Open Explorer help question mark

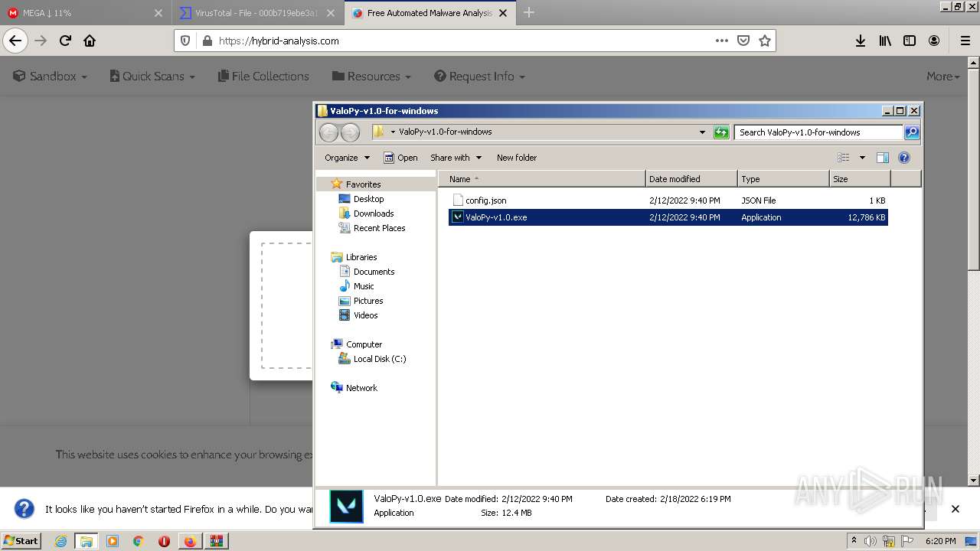pyautogui.click(x=903, y=158)
